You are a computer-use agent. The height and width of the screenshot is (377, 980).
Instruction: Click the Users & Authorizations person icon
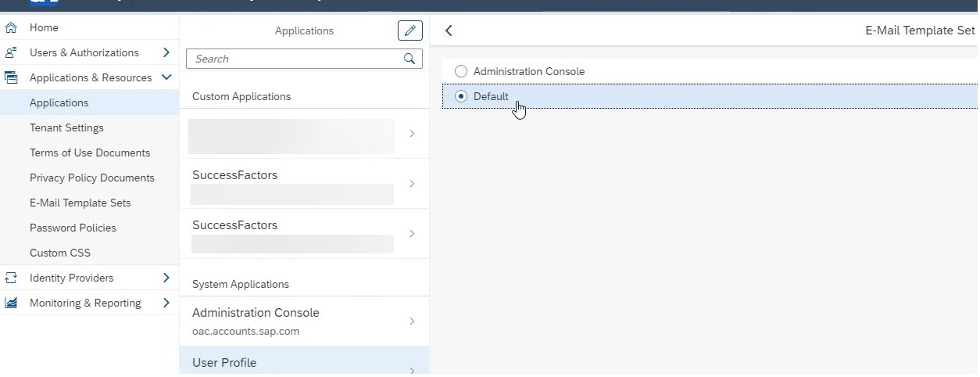(x=11, y=52)
